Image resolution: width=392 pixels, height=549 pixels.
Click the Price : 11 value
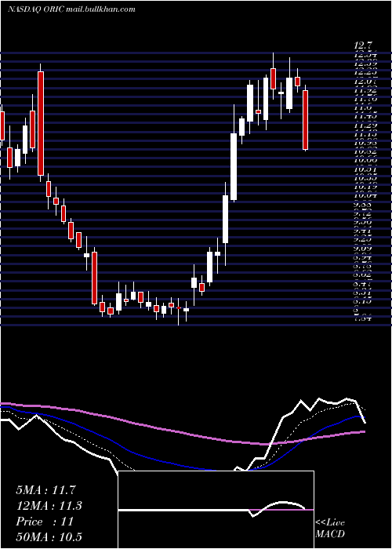[45, 522]
